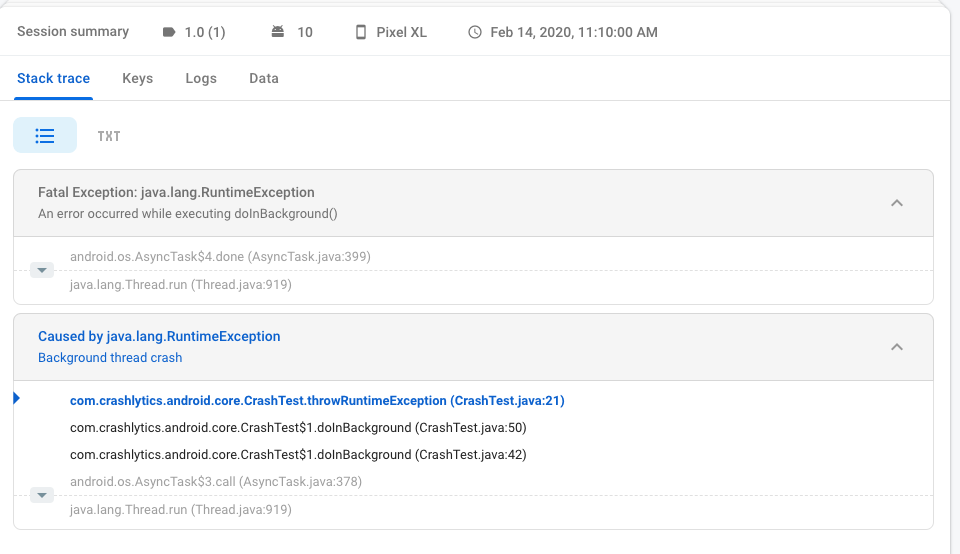Open the Data tab
This screenshot has width=960, height=554.
pyautogui.click(x=264, y=78)
